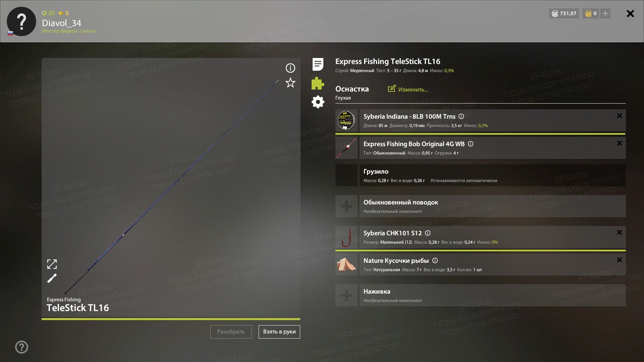Switch to the description notes tab
Image resolution: width=644 pixels, height=362 pixels.
pyautogui.click(x=318, y=64)
